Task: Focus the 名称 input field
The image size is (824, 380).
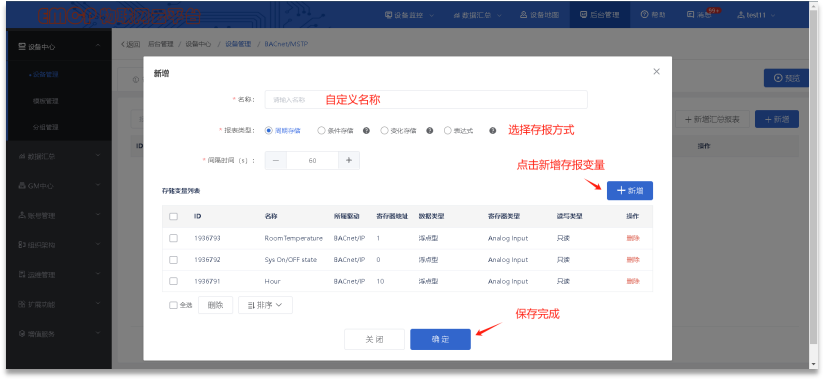Action: pos(426,99)
